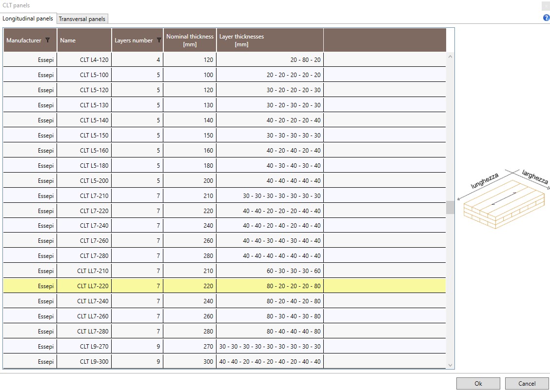550x392 pixels.
Task: Open the Layers number column filter icon
Action: click(x=159, y=40)
